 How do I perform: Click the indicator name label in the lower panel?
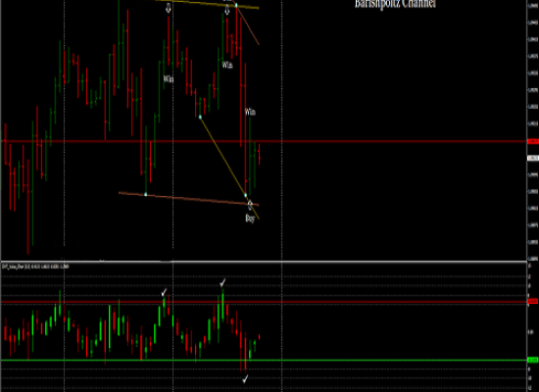[35, 267]
